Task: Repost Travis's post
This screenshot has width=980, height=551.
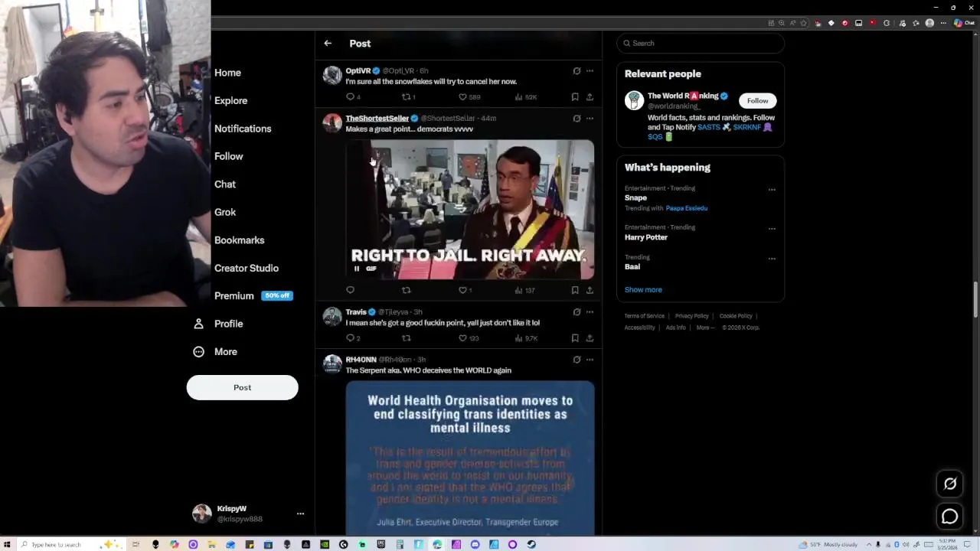Action: (407, 338)
